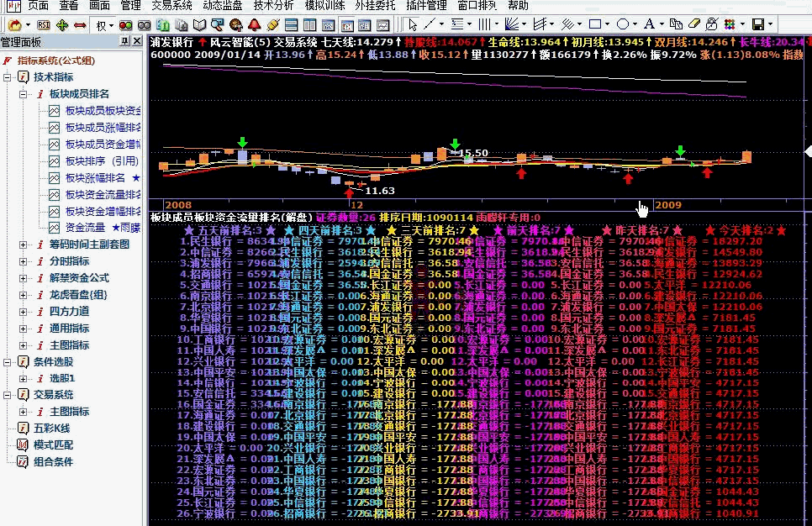Image resolution: width=812 pixels, height=526 pixels.
Task: Click the RSI indicator toolbar icon
Action: 44,25
